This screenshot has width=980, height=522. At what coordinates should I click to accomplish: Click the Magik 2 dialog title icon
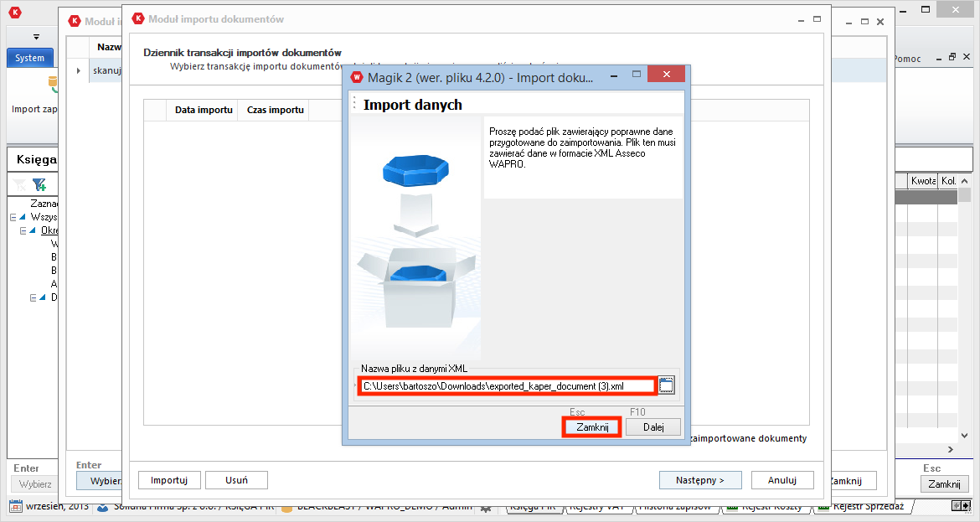(x=358, y=78)
